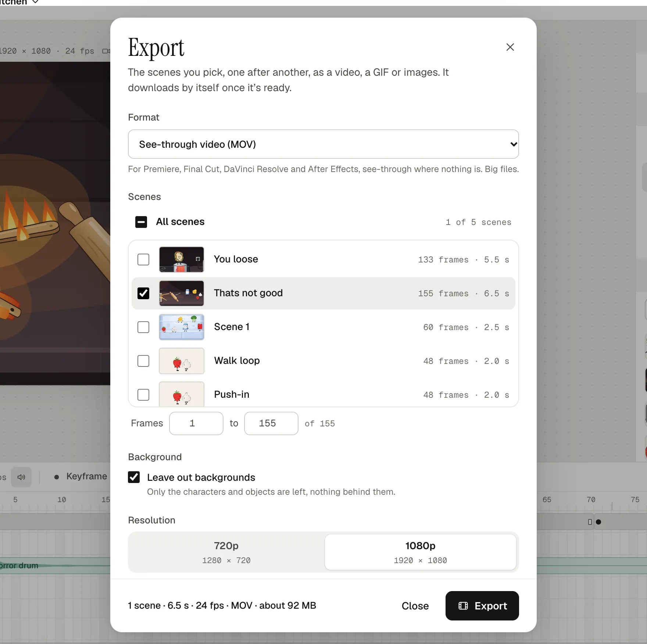
Task: Click the error drum audio track label
Action: pos(19,565)
